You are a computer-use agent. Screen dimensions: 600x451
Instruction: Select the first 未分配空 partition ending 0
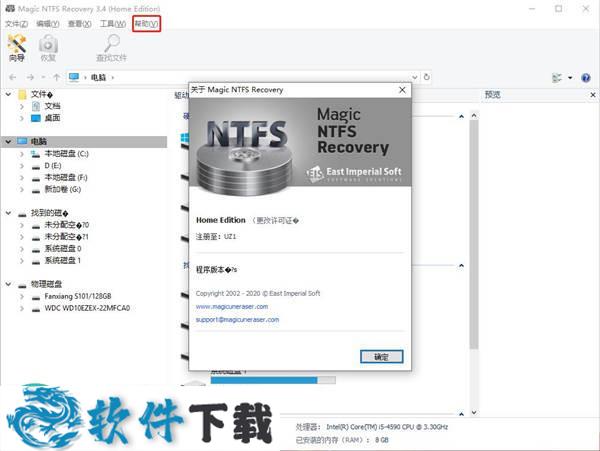tap(67, 225)
